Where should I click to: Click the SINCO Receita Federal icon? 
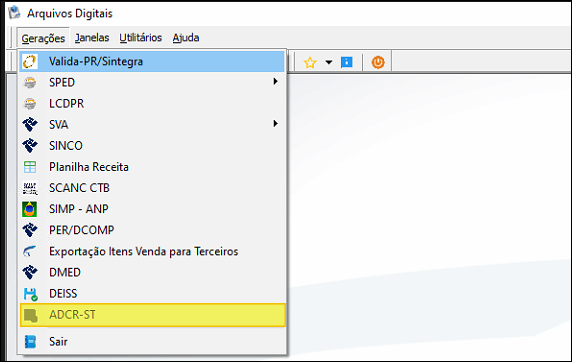point(30,146)
